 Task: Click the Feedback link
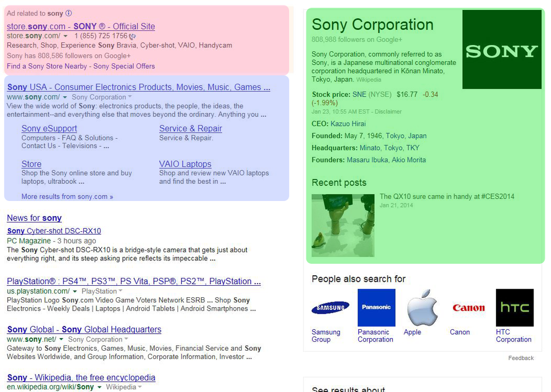point(521,358)
